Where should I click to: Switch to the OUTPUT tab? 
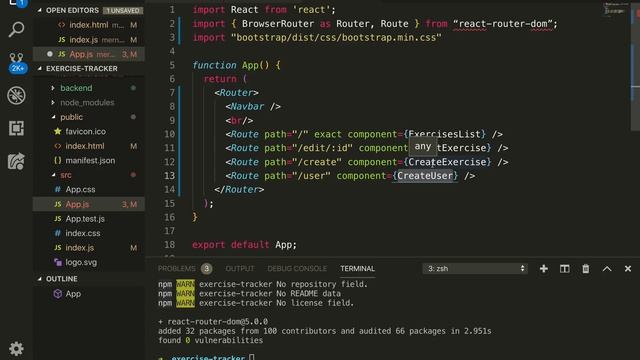[x=240, y=269]
